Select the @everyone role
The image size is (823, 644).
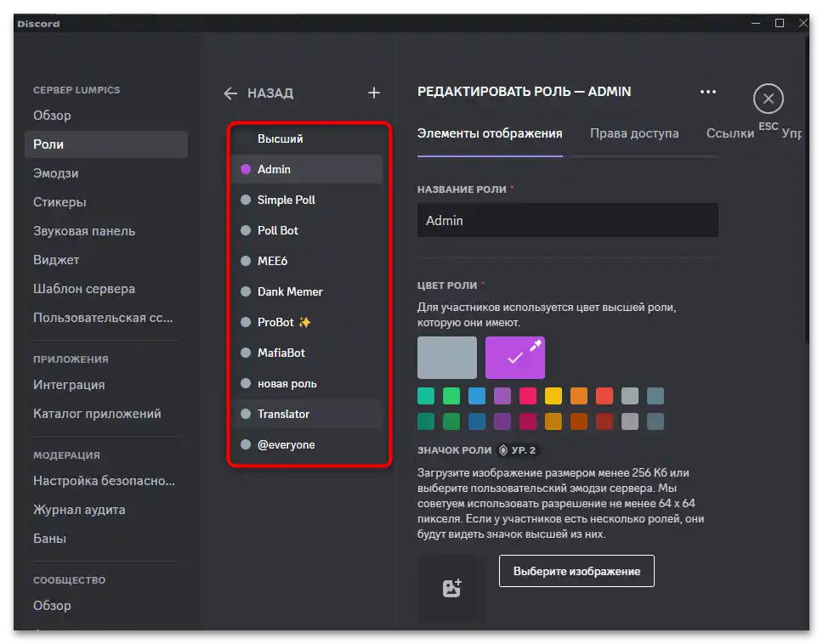point(286,444)
